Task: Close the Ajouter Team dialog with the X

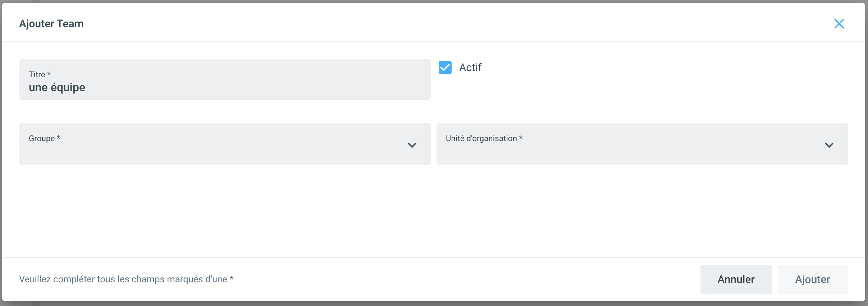Action: (839, 24)
